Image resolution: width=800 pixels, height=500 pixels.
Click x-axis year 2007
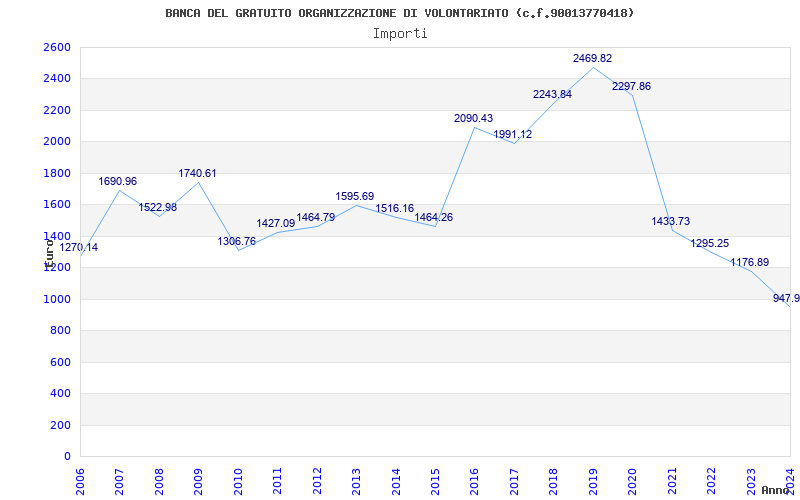120,481
